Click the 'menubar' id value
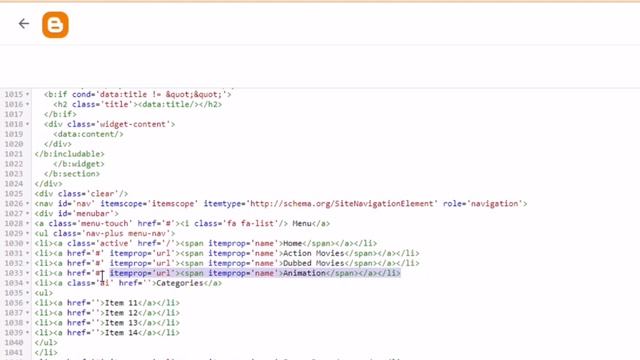Image resolution: width=640 pixels, height=360 pixels. tap(93, 213)
